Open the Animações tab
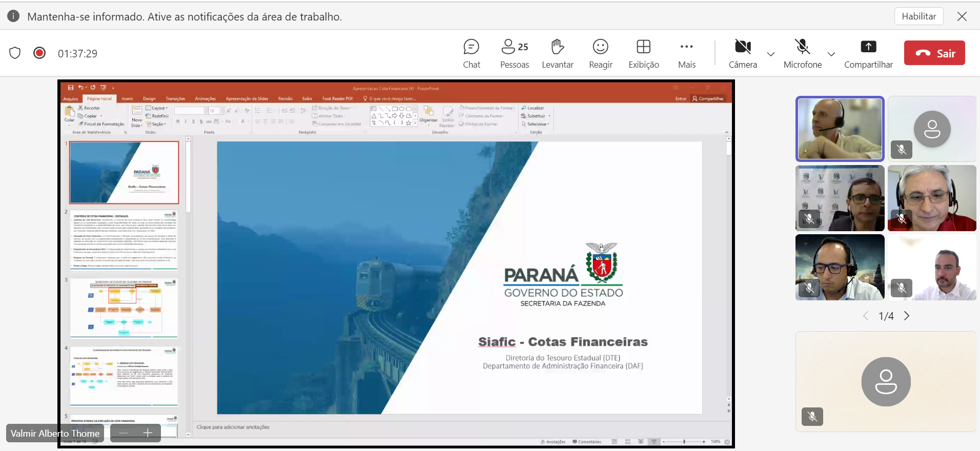Screen dimensions: 980x451 [205, 99]
